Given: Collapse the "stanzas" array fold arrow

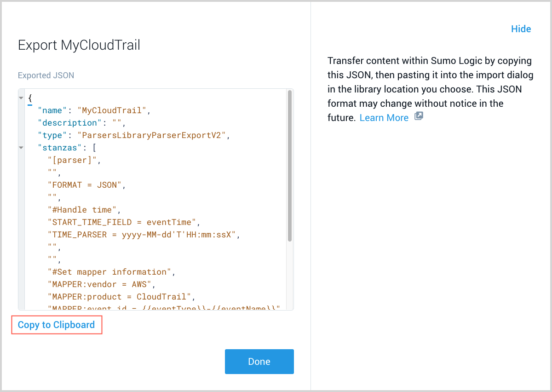Looking at the screenshot, I should [21, 148].
